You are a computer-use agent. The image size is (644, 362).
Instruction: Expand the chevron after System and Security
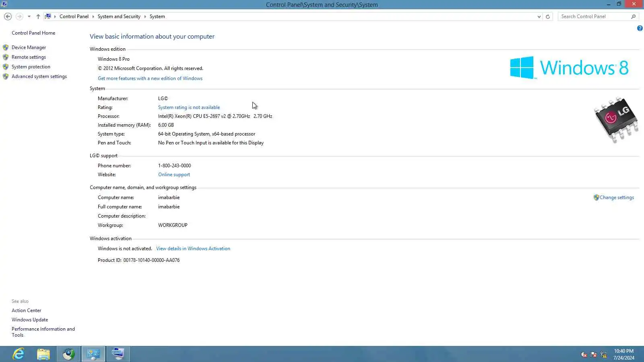(x=145, y=16)
